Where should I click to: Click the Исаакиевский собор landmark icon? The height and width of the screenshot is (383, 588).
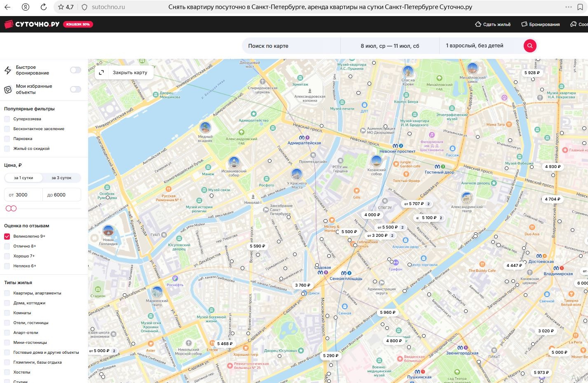point(234,162)
